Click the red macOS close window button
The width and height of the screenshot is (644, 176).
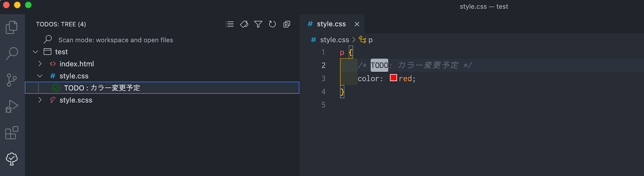[6, 5]
